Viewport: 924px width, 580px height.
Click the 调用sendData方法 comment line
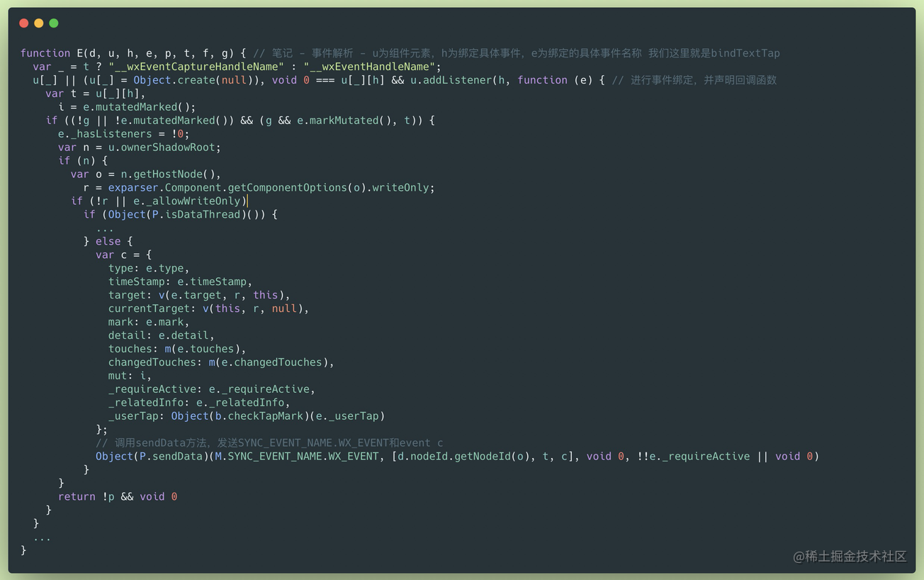pos(269,443)
